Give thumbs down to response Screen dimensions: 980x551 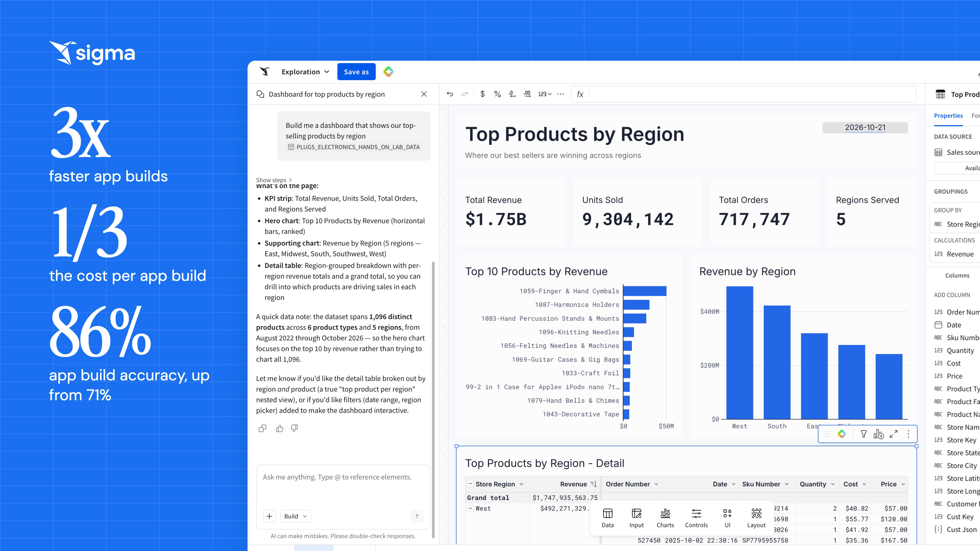295,429
